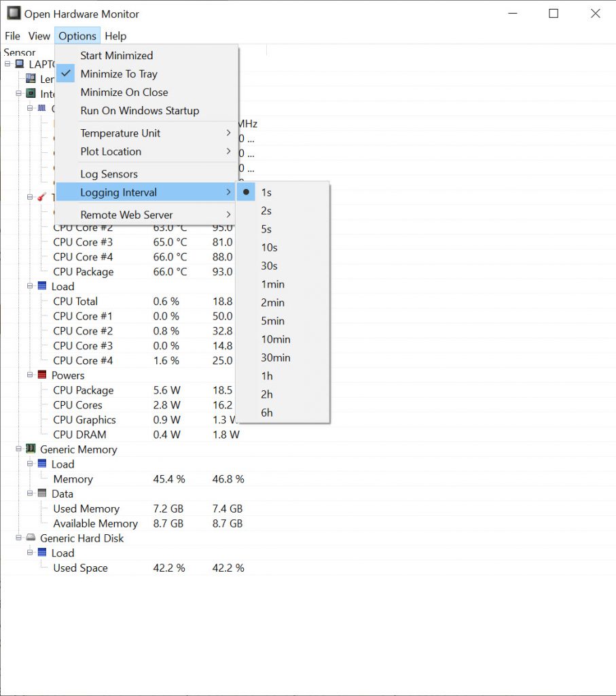Viewport: 616px width, 696px height.
Task: Set logging interval to 10min
Action: 283,339
